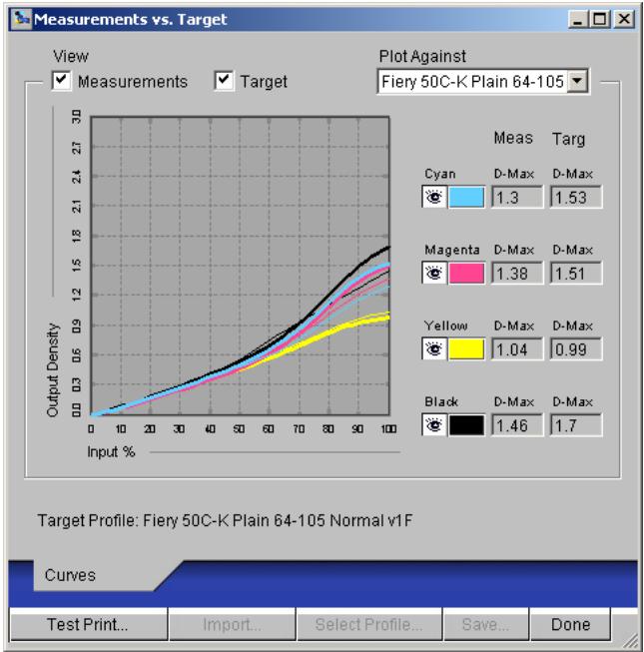Screen dimensions: 644x652
Task: Toggle the Black curve visibility eye icon
Action: 434,425
